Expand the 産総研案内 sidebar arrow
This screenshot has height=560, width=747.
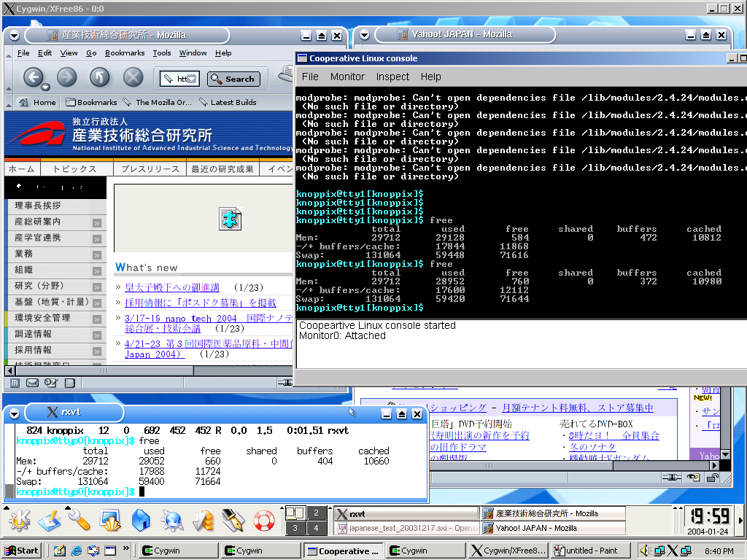click(97, 223)
